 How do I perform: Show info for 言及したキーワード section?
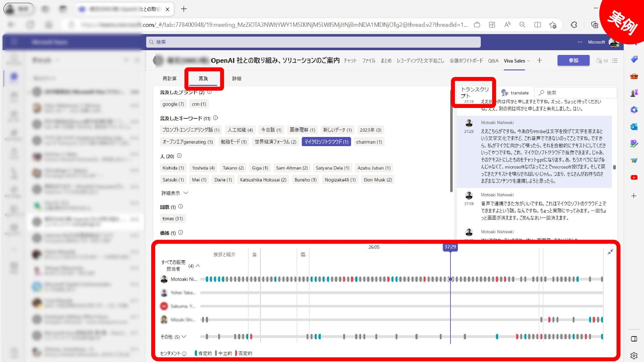point(215,118)
